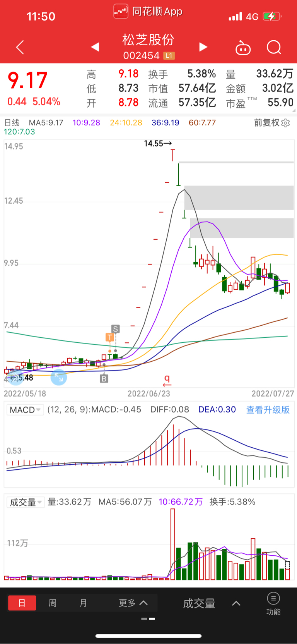Tap the fullscreen expand circle on chart
297x644 pixels.
(59, 377)
